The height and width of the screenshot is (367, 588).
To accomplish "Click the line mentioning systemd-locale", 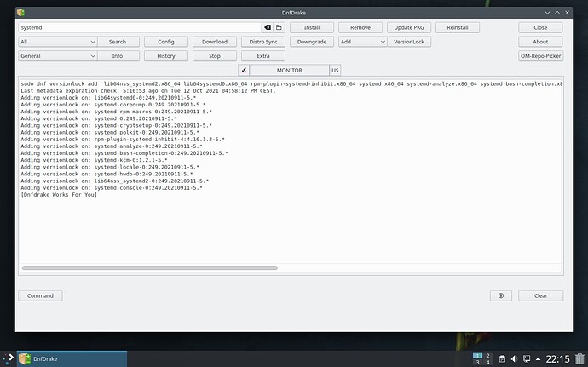I will [110, 167].
